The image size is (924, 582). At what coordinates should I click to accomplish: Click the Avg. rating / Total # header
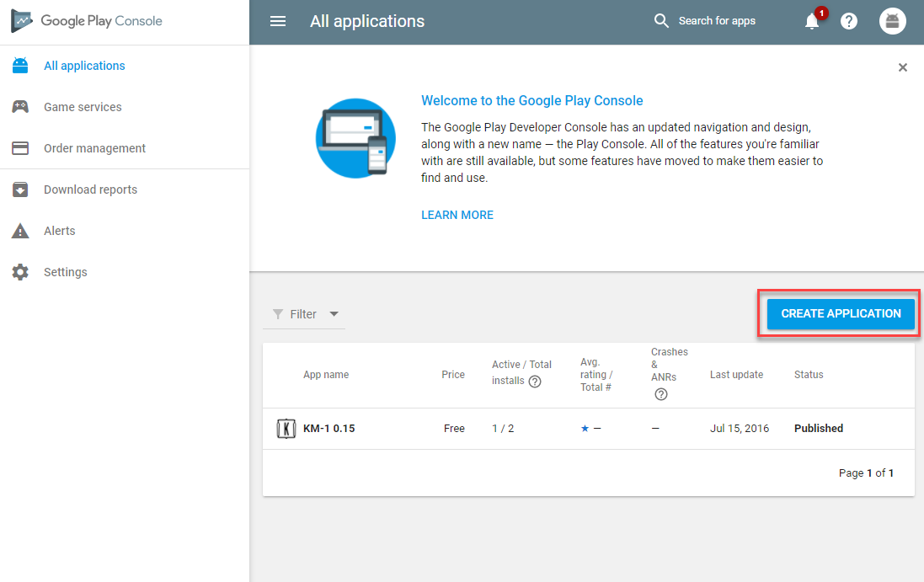click(596, 375)
